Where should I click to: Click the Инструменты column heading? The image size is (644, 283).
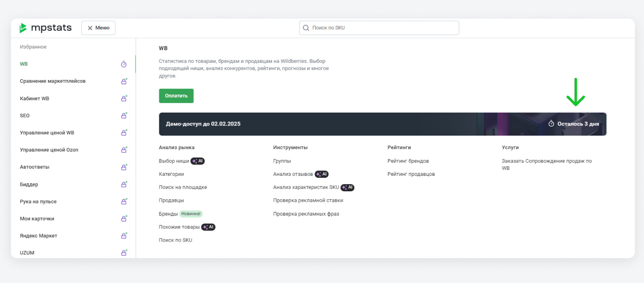[290, 147]
